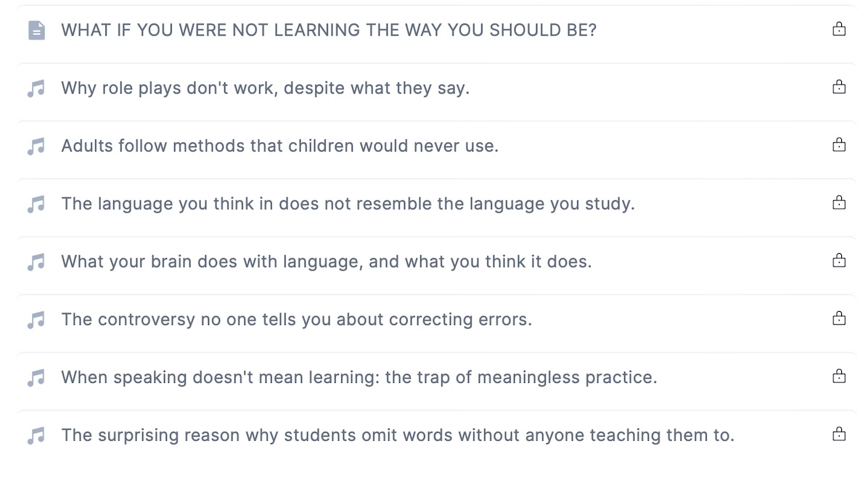Click audio note icon next to 'Adults follow methods'
868x483 pixels.
(36, 146)
